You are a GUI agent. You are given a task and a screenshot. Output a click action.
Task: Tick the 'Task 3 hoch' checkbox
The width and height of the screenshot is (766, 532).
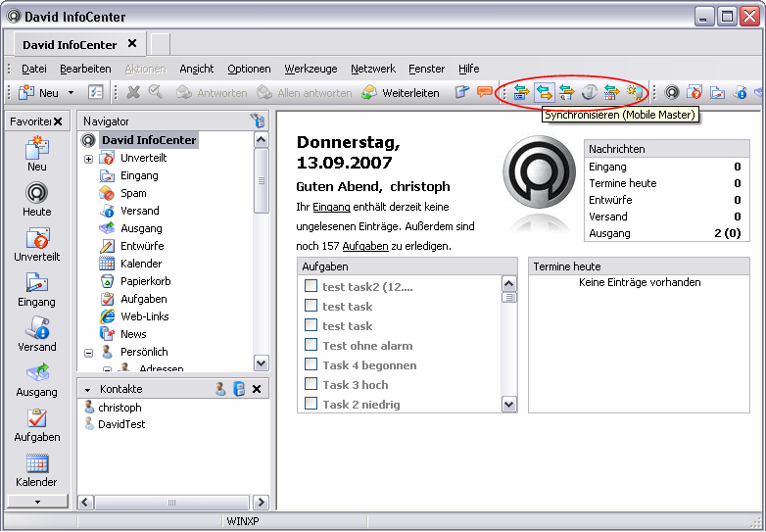[x=311, y=384]
